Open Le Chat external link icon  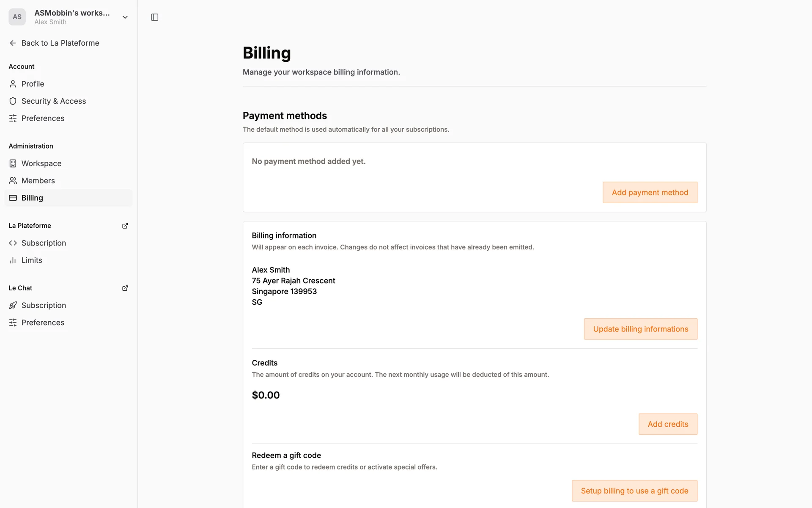pos(125,288)
